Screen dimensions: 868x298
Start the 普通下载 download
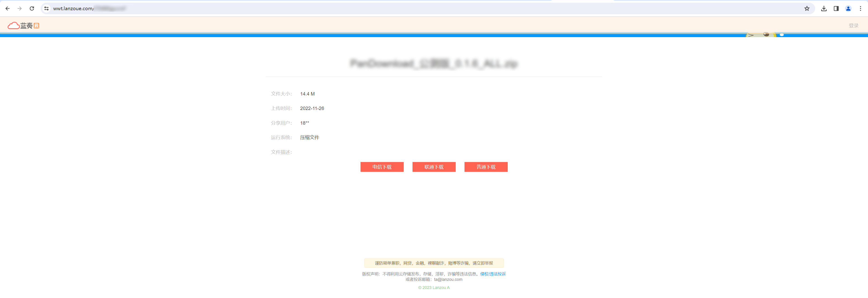point(486,167)
